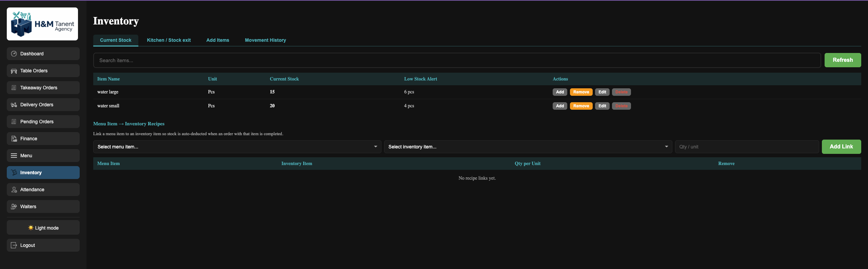Click the Finance icon in sidebar
Screen dimensions: 868x269
point(14,139)
